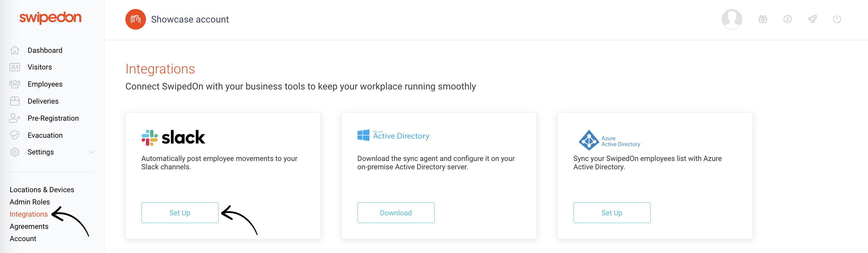868x253 pixels.
Task: Set up the Slack integration
Action: 180,212
